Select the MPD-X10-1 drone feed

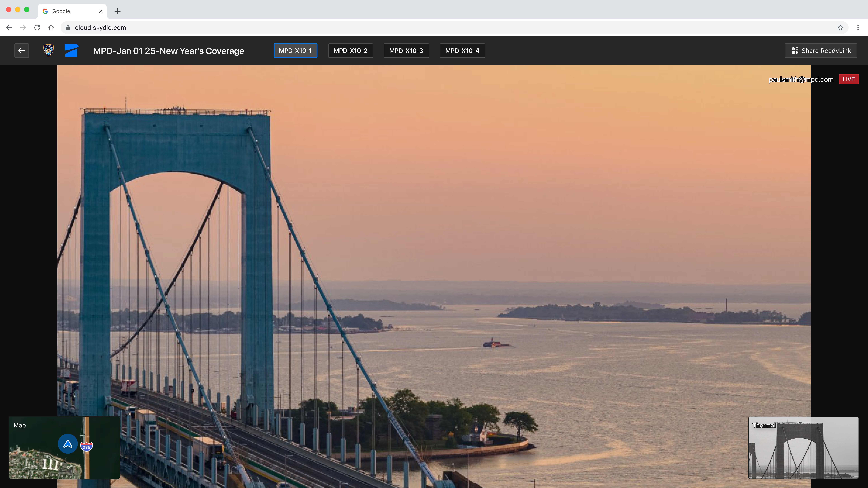tap(295, 50)
